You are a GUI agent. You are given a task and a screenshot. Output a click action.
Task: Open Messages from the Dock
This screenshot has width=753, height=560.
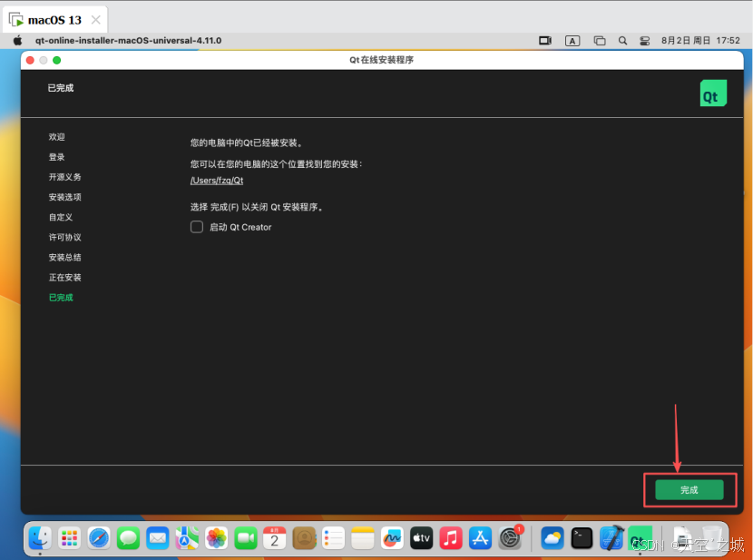pyautogui.click(x=128, y=538)
